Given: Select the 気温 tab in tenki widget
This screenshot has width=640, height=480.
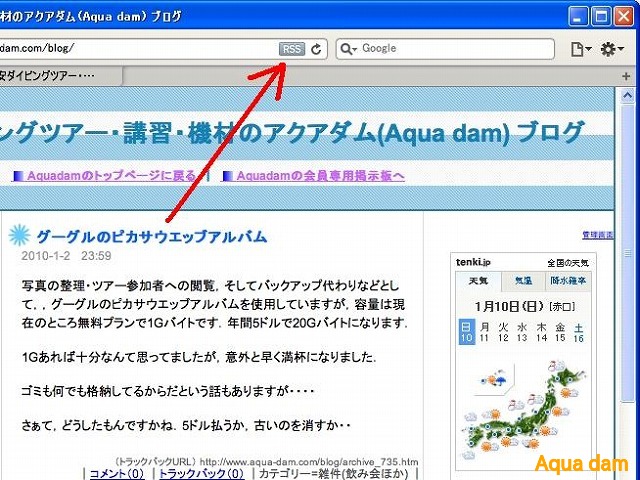Looking at the screenshot, I should (x=523, y=281).
